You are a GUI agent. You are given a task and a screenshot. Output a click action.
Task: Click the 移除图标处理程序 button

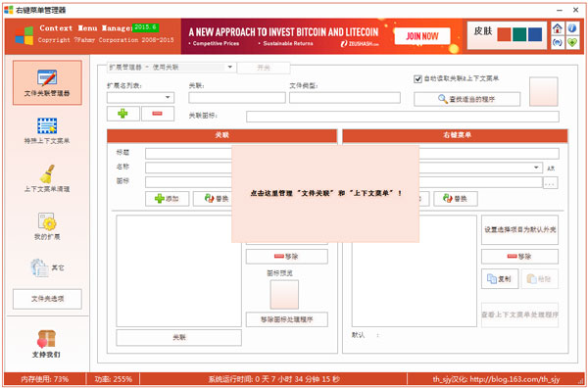[287, 319]
